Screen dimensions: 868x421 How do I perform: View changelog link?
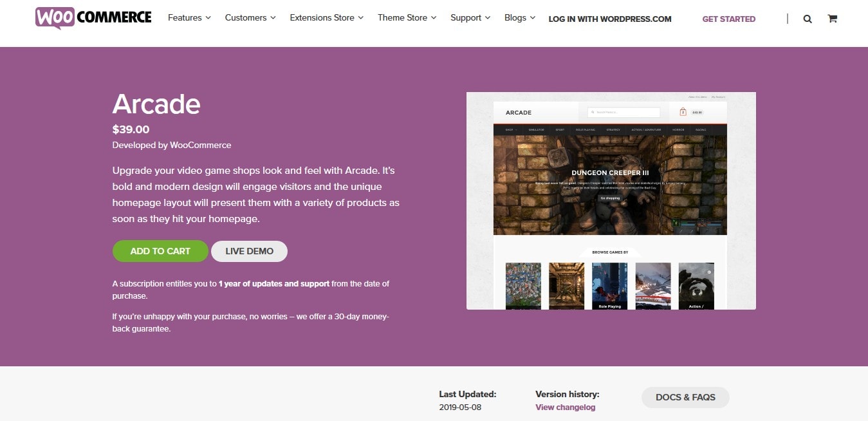pos(565,407)
